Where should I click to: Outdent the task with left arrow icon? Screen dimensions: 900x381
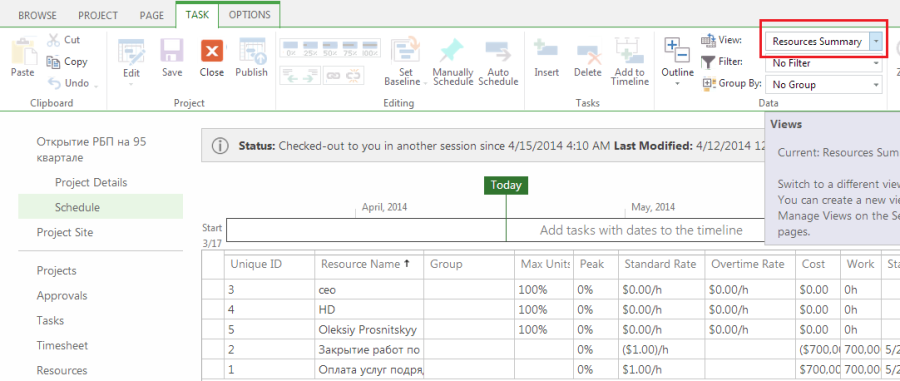291,75
